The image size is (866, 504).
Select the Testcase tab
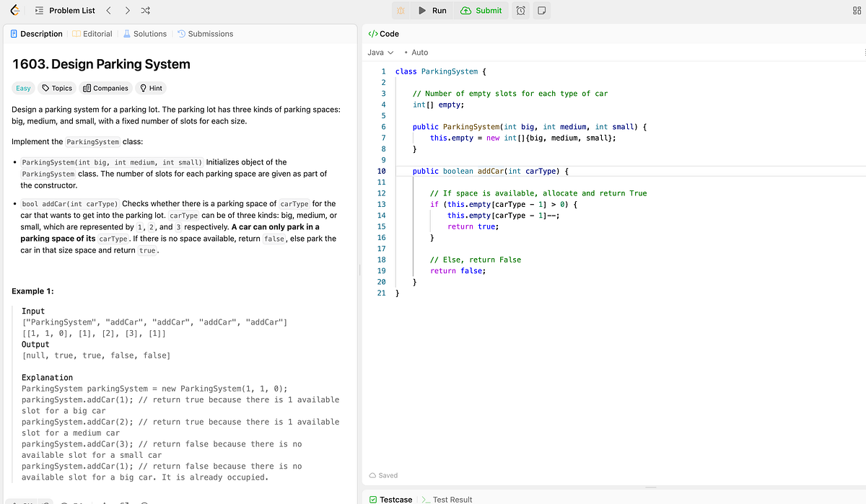(390, 499)
